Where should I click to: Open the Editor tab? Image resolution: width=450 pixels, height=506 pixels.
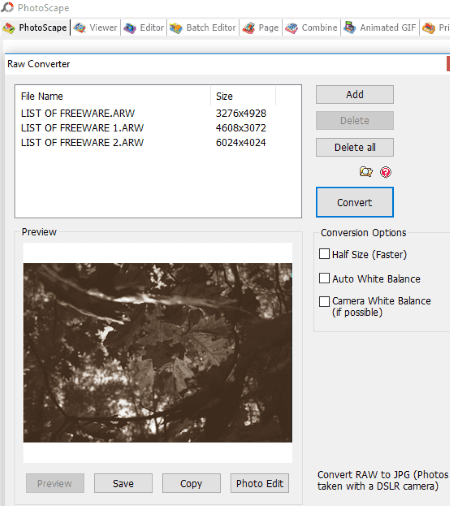[144, 28]
